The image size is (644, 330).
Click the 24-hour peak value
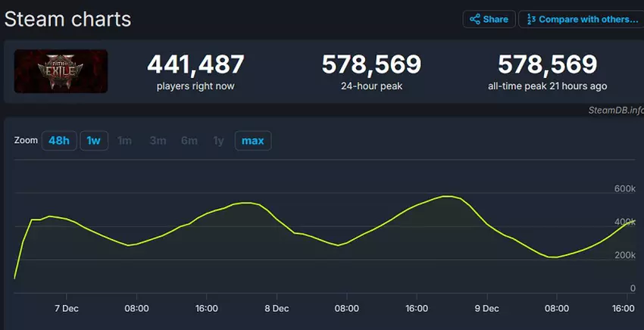coord(371,64)
